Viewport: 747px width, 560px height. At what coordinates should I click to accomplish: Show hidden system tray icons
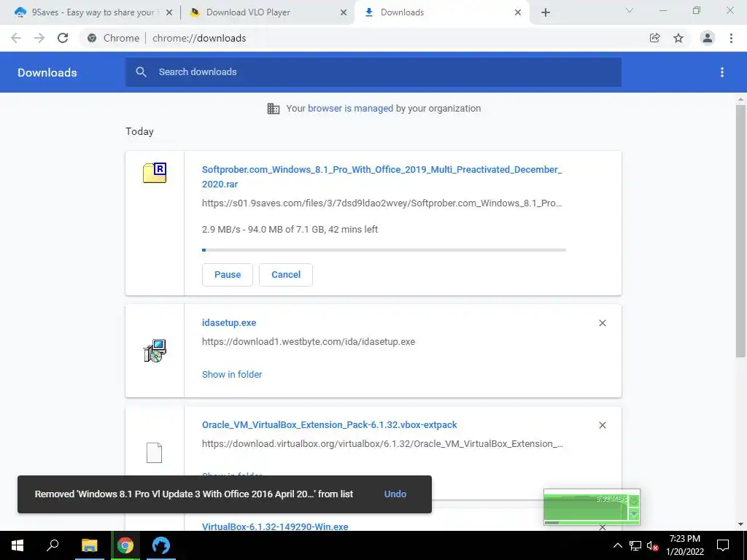(x=617, y=545)
